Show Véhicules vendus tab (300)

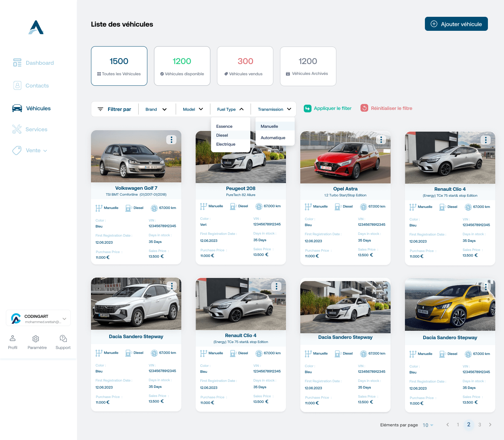[x=245, y=66]
